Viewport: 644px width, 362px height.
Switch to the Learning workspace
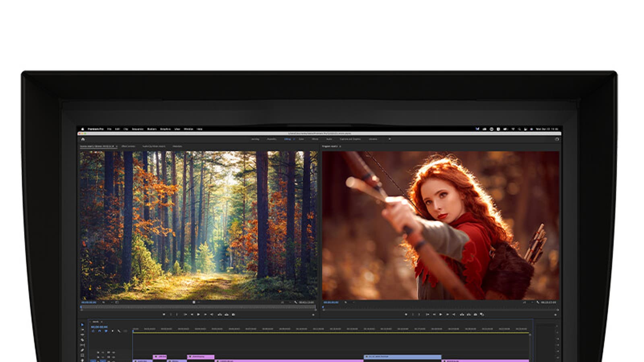tap(255, 139)
